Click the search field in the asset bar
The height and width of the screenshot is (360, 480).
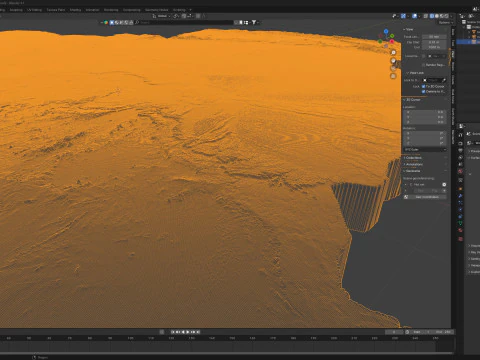185,22
